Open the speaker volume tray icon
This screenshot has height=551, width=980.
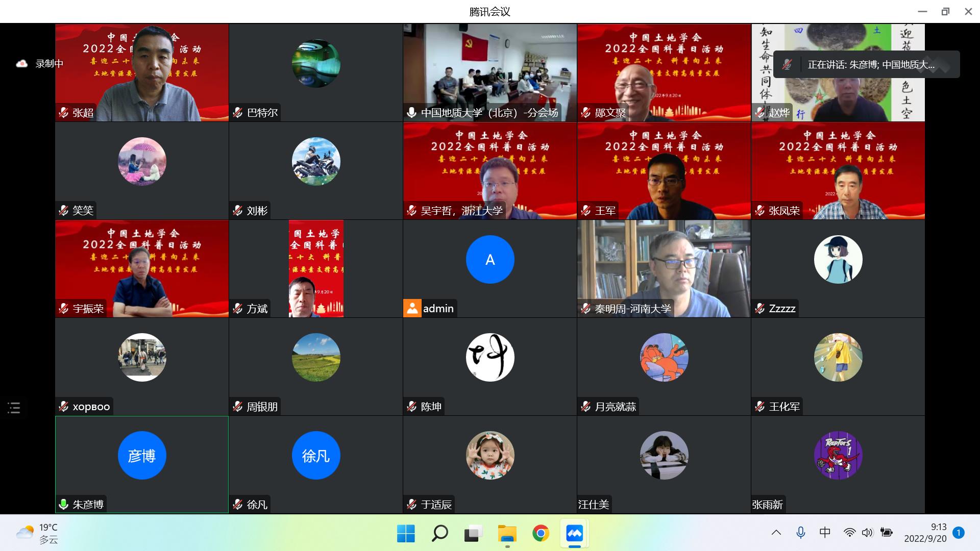point(867,533)
